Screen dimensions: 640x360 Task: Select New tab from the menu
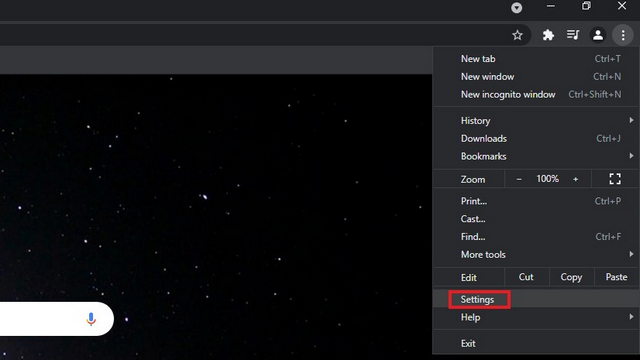(x=535, y=59)
